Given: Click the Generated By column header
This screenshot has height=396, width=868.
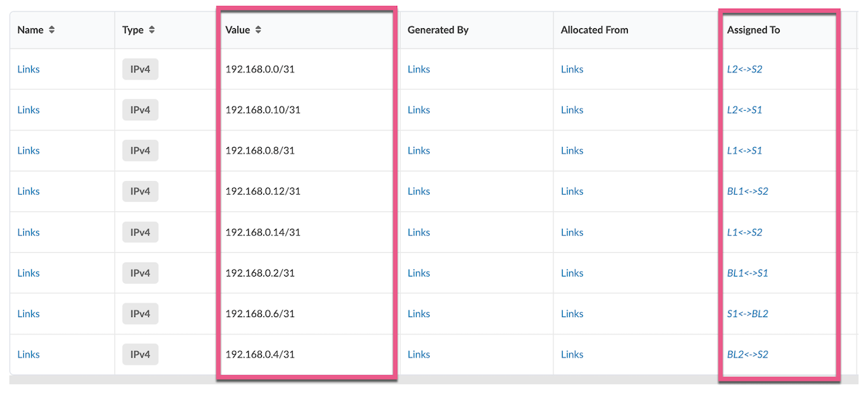Looking at the screenshot, I should [x=438, y=30].
